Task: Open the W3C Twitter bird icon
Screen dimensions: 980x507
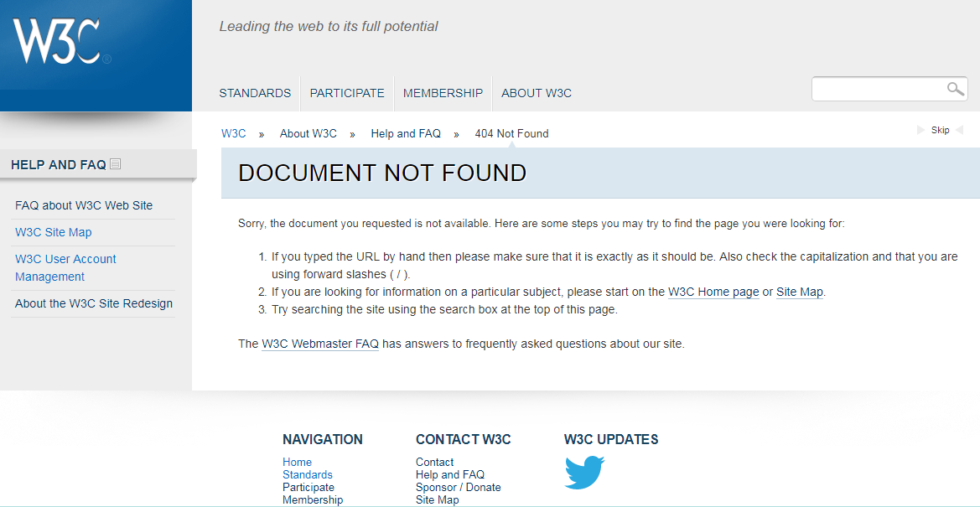Action: tap(584, 472)
